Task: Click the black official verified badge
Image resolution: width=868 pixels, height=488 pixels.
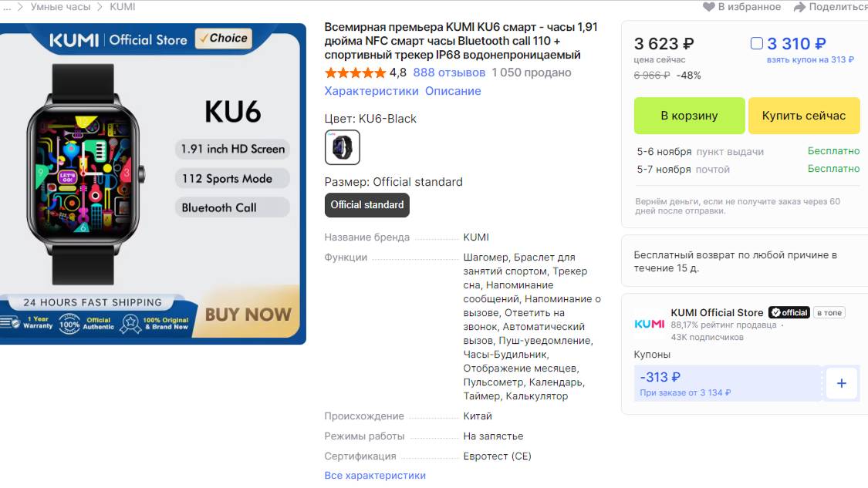Action: tap(789, 312)
